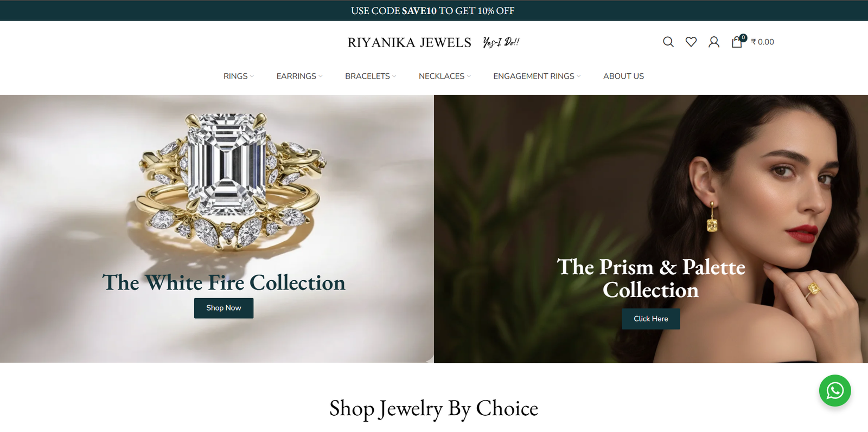Start a WhatsApp chat
The height and width of the screenshot is (432, 868).
[x=835, y=390]
